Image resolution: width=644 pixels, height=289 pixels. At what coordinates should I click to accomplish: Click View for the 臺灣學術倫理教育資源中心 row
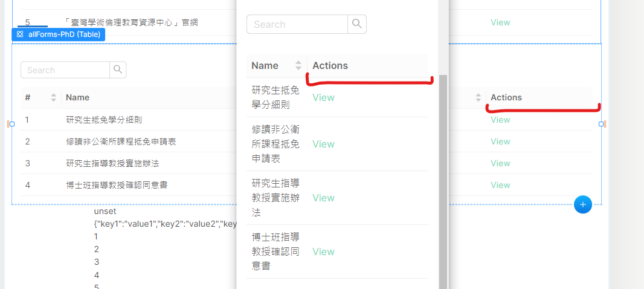[500, 22]
